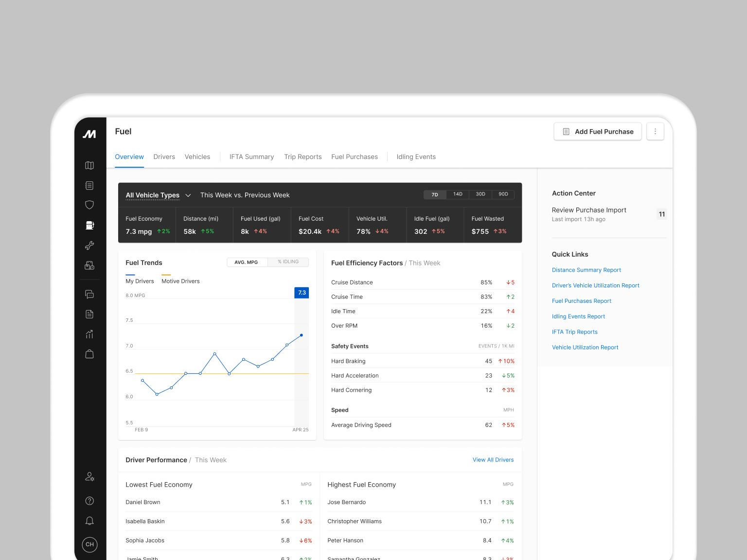Click the Add Fuel Purchase button

(x=598, y=131)
